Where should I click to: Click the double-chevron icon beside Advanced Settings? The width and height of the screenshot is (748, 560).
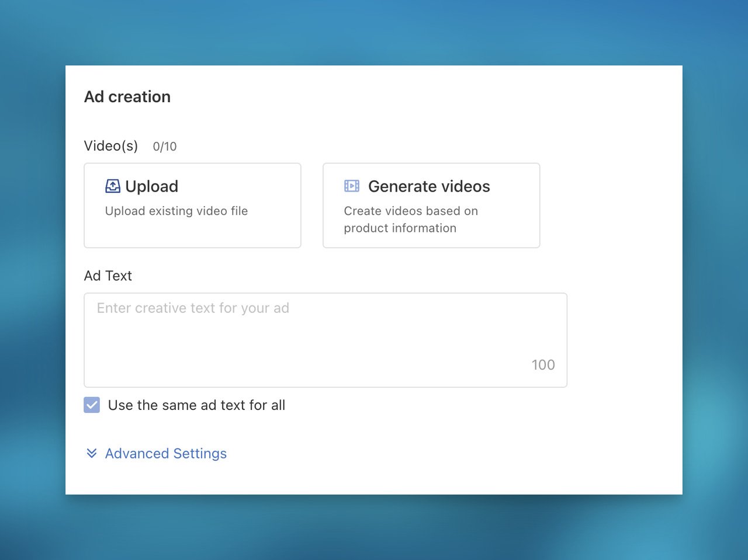[92, 453]
